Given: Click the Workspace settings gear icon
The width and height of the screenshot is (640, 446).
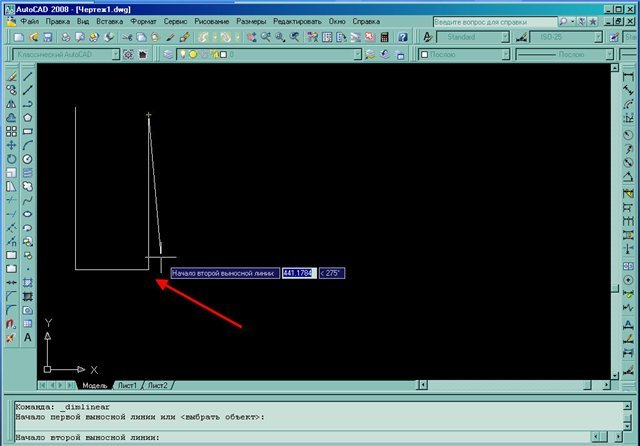Looking at the screenshot, I should click(x=128, y=54).
